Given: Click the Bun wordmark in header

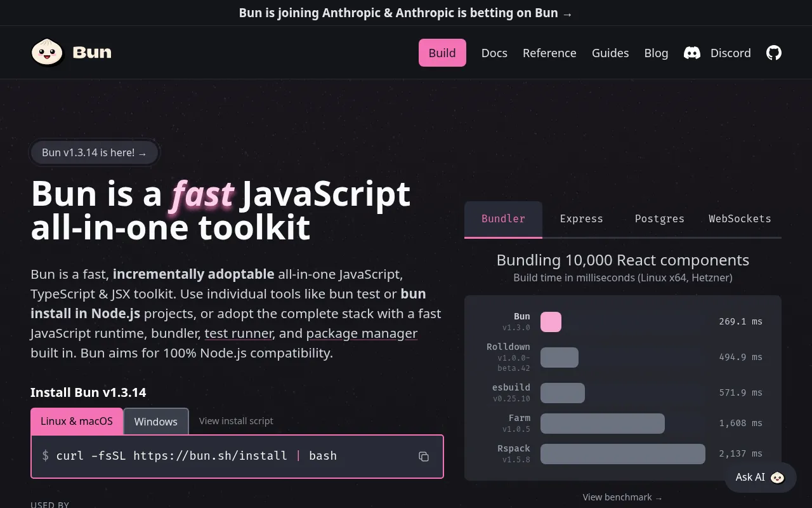Looking at the screenshot, I should pos(92,53).
